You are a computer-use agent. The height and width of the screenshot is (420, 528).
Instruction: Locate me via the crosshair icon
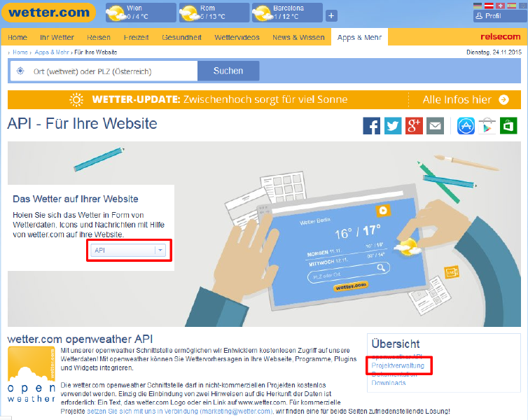20,71
